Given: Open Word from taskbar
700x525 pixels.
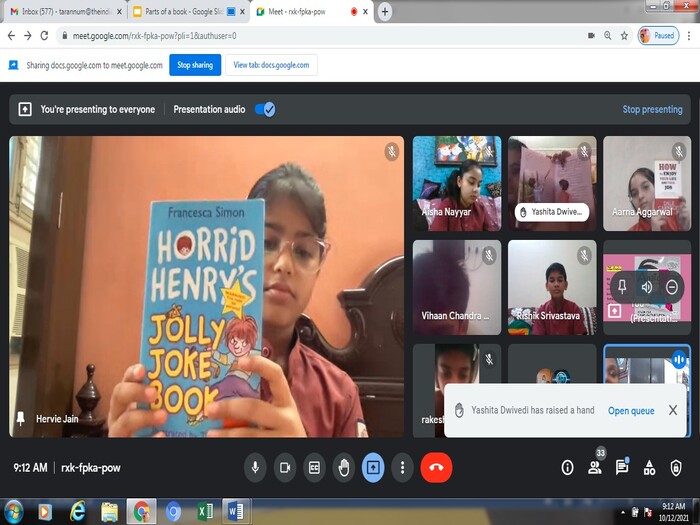Looking at the screenshot, I should [x=236, y=512].
